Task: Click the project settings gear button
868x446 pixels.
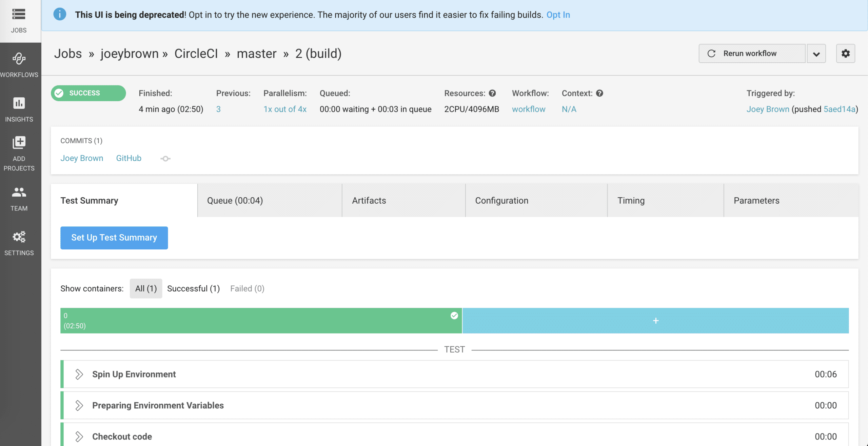Action: point(845,54)
